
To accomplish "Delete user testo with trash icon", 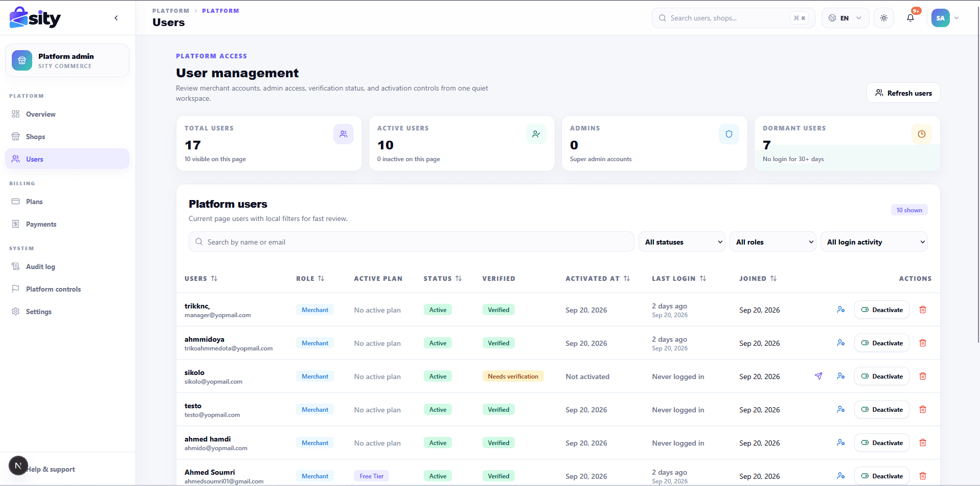I will coord(923,409).
